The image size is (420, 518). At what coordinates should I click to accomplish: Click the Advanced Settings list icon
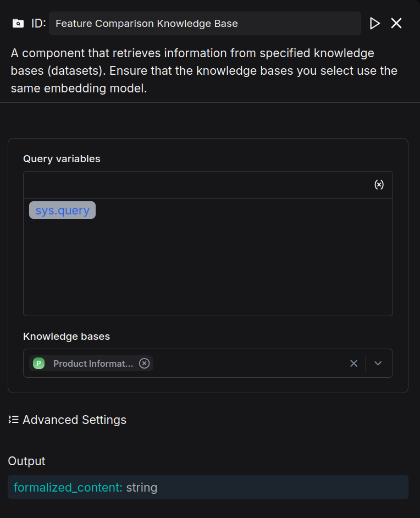click(14, 420)
